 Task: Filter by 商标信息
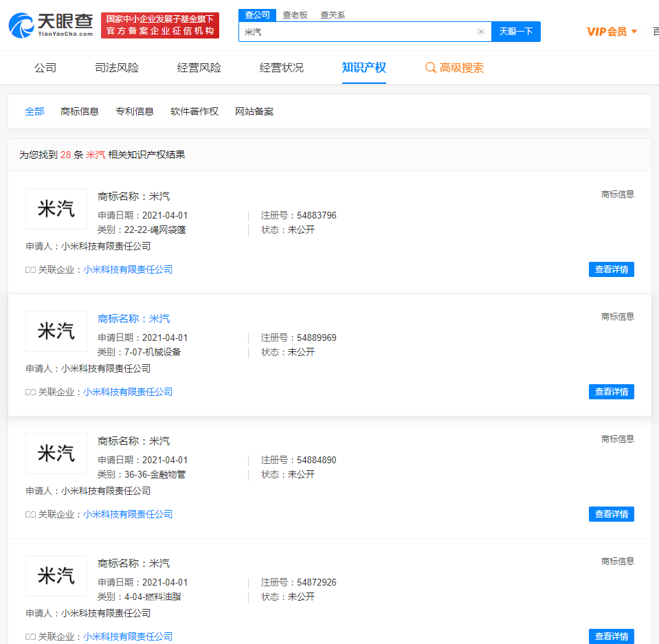80,111
